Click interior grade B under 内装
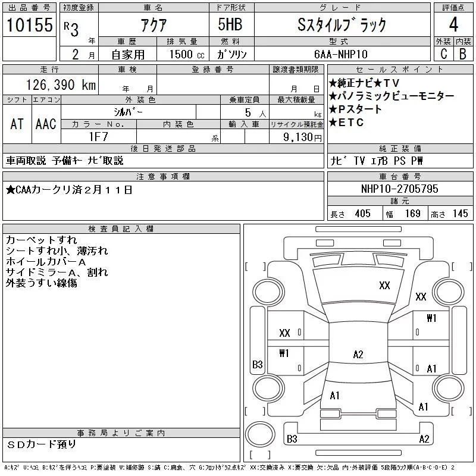Viewport: 476px width, 476px height. (463, 54)
